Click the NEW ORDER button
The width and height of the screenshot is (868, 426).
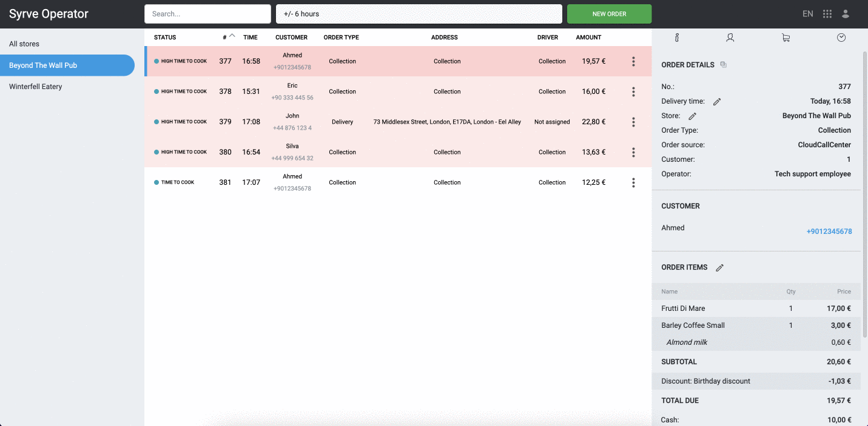[x=609, y=14]
